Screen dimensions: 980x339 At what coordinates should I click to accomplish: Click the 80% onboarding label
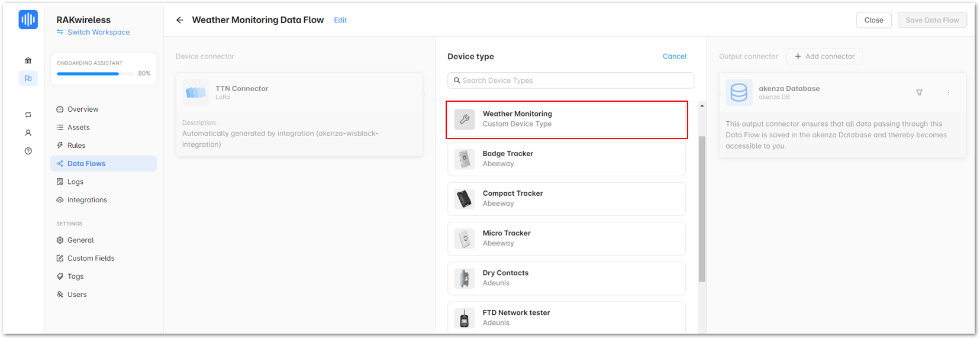tap(144, 73)
